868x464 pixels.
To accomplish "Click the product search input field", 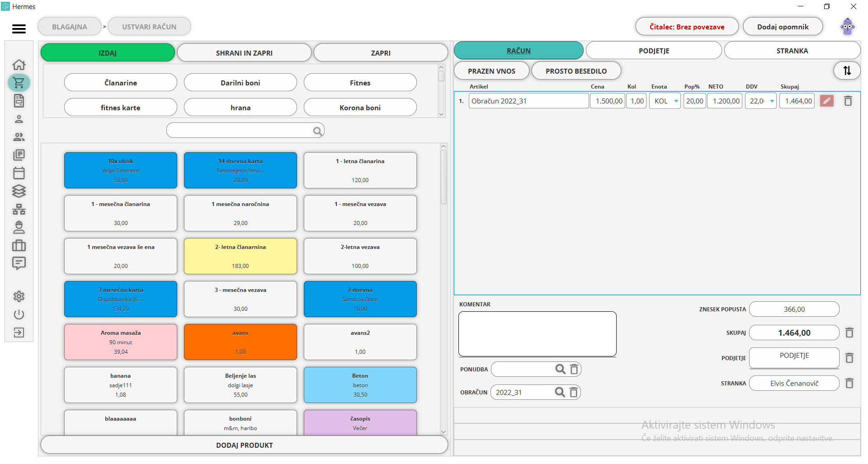I will (240, 131).
